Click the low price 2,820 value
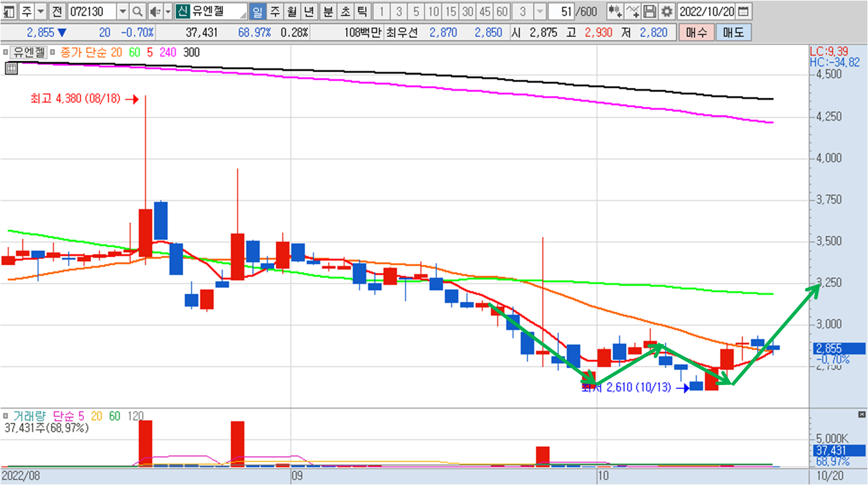This screenshot has height=485, width=868. pos(654,33)
